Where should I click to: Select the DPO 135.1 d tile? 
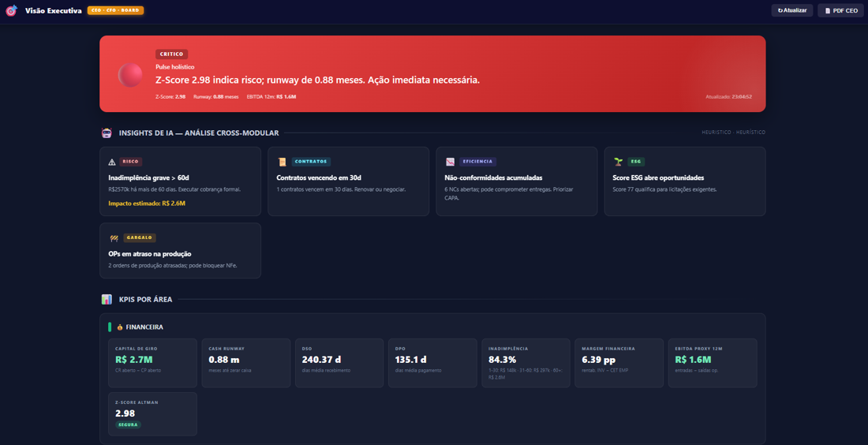pos(432,363)
